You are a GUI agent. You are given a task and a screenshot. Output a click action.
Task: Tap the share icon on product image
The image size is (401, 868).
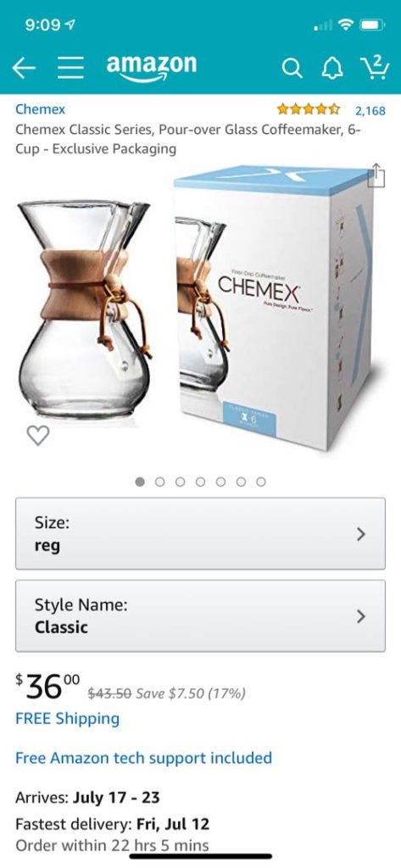pyautogui.click(x=376, y=175)
